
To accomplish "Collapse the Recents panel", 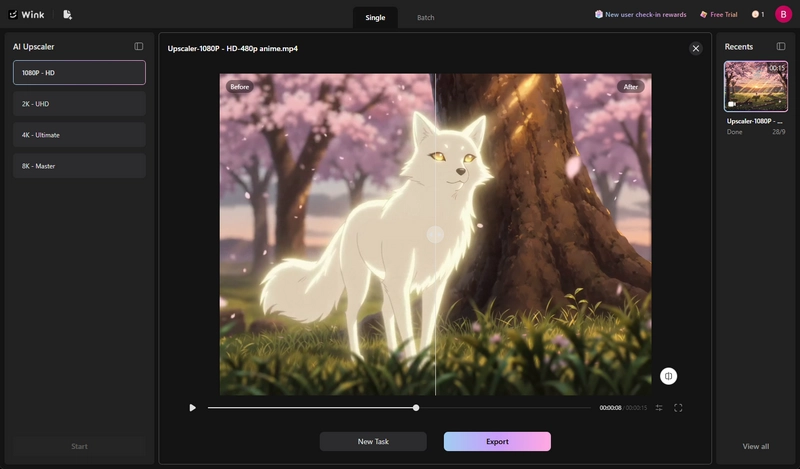I will tap(781, 46).
